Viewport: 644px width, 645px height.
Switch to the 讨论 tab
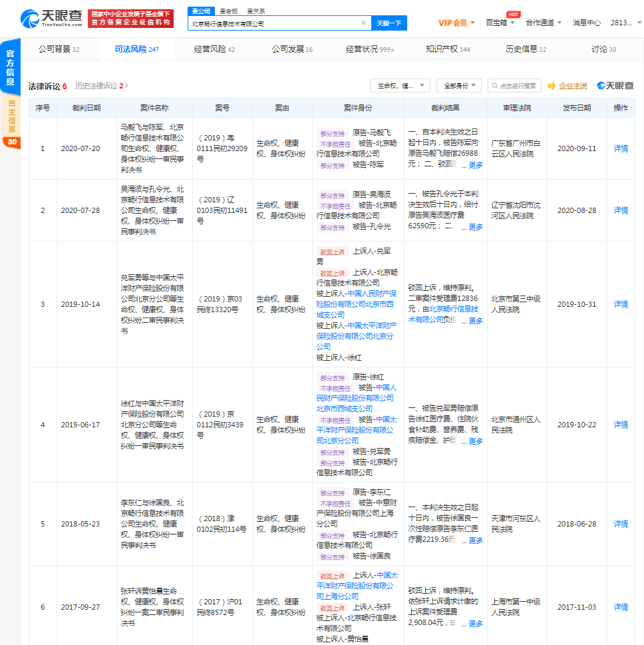coord(603,49)
